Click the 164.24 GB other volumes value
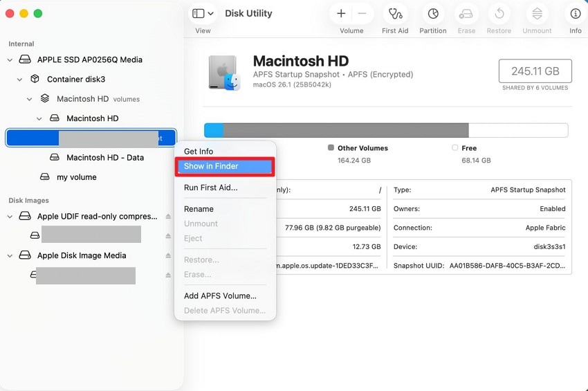The image size is (588, 391). [354, 161]
